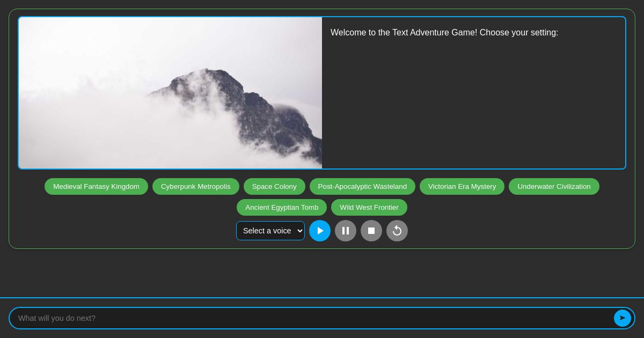
Task: Choose the Victorian Era Mystery setting
Action: coord(462,186)
